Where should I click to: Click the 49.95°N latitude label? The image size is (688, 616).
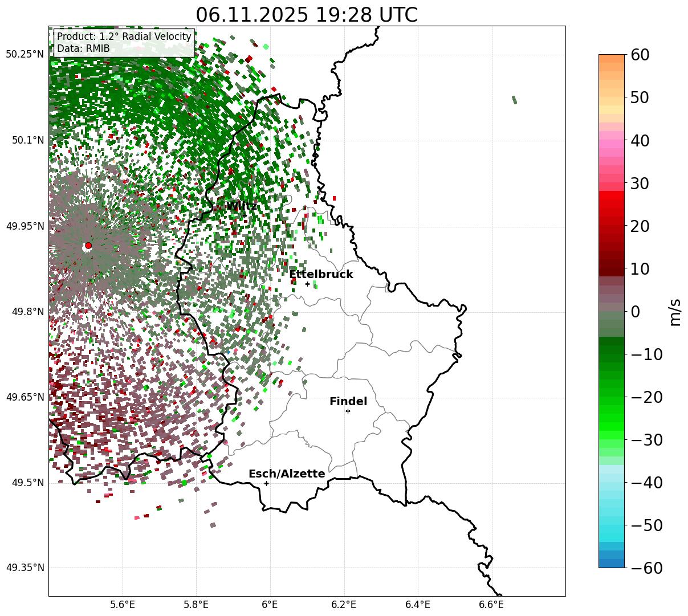25,226
